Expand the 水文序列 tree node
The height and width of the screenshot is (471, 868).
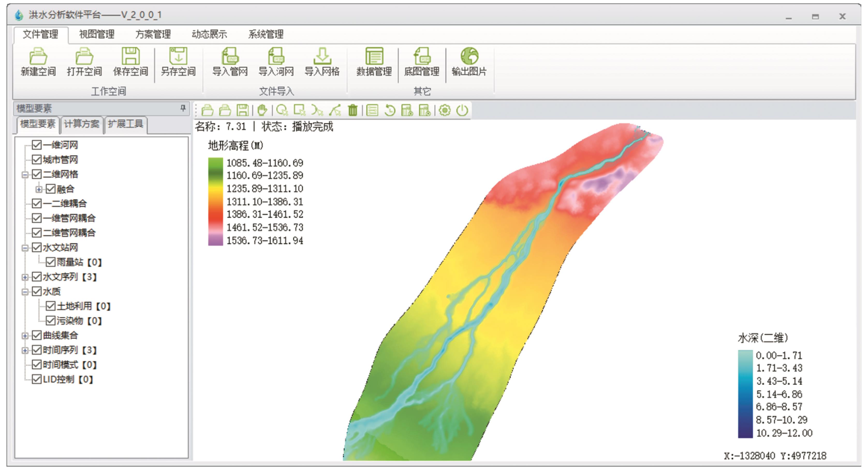[x=25, y=277]
